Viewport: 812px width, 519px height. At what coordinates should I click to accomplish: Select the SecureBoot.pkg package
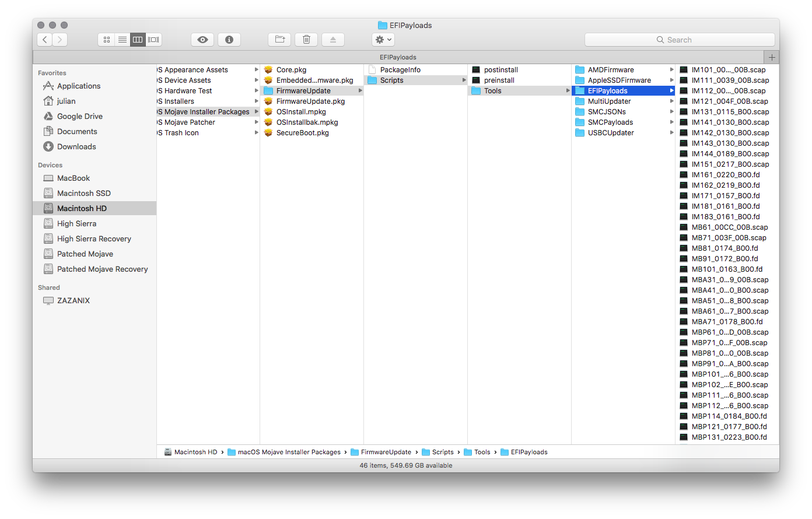[x=311, y=132]
